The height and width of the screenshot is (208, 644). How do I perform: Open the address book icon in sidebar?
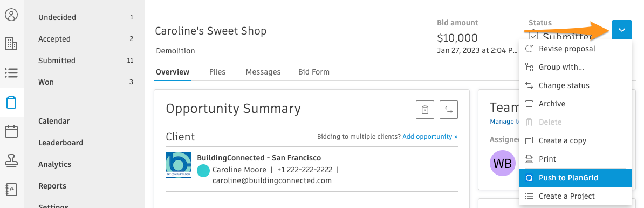[11, 190]
